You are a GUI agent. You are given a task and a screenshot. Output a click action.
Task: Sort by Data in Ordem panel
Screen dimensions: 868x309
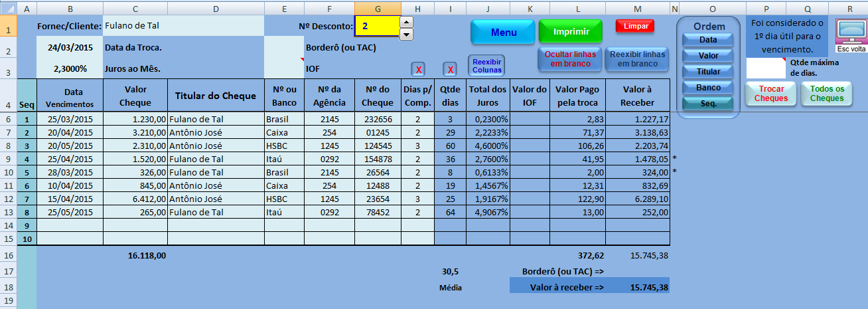[x=707, y=40]
